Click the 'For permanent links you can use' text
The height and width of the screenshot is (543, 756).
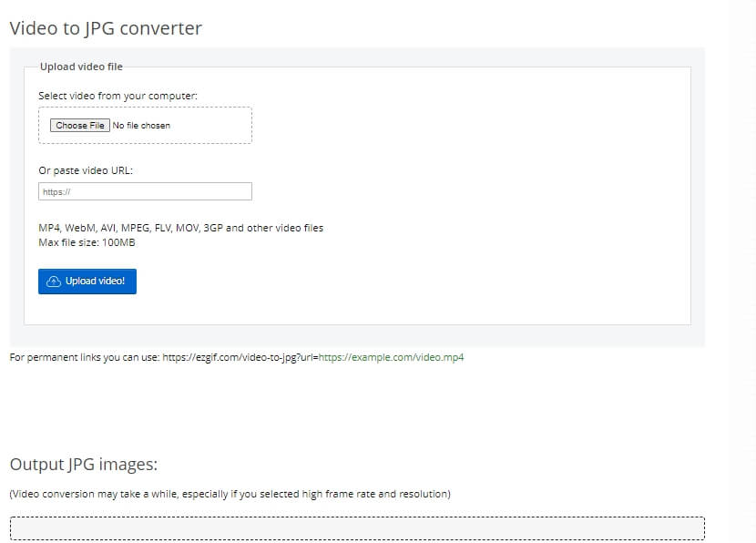point(85,357)
